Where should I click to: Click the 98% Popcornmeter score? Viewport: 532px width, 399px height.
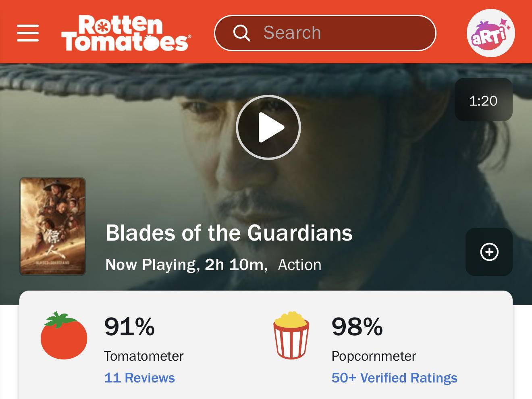(357, 326)
